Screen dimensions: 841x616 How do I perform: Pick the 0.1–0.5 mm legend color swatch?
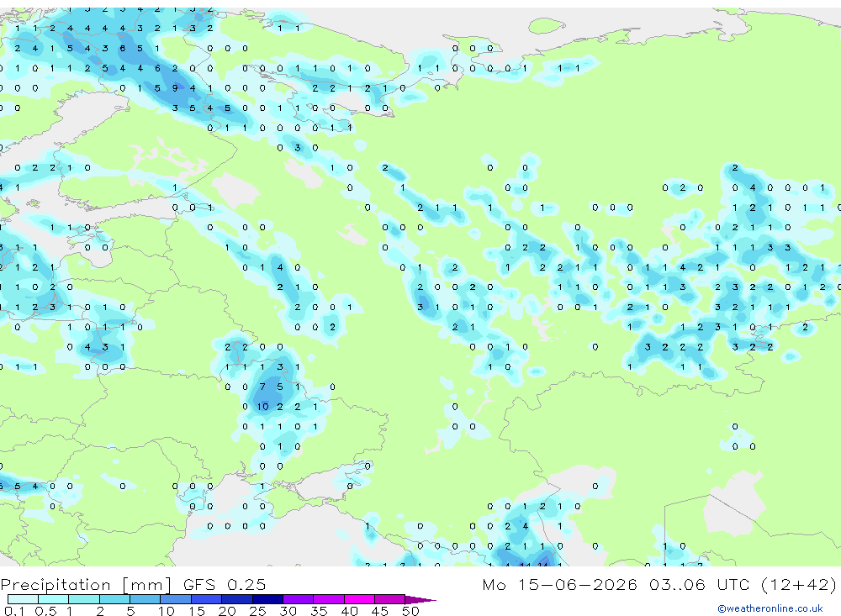pyautogui.click(x=23, y=599)
